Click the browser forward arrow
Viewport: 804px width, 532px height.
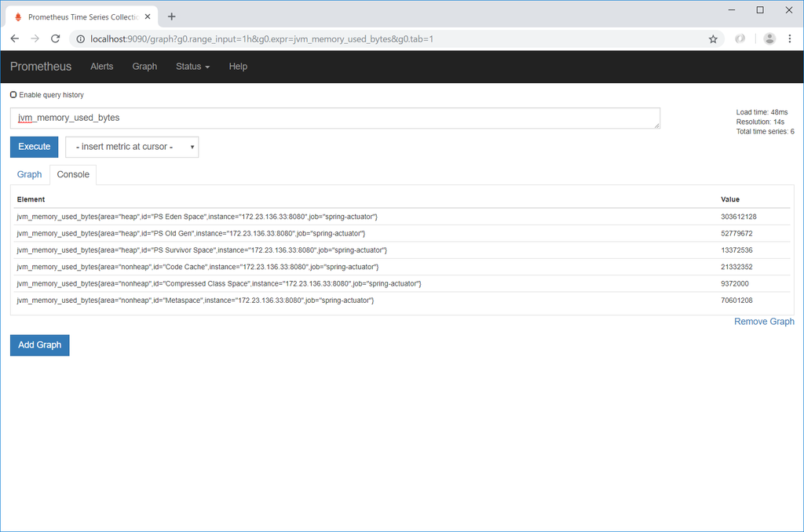[x=35, y=39]
